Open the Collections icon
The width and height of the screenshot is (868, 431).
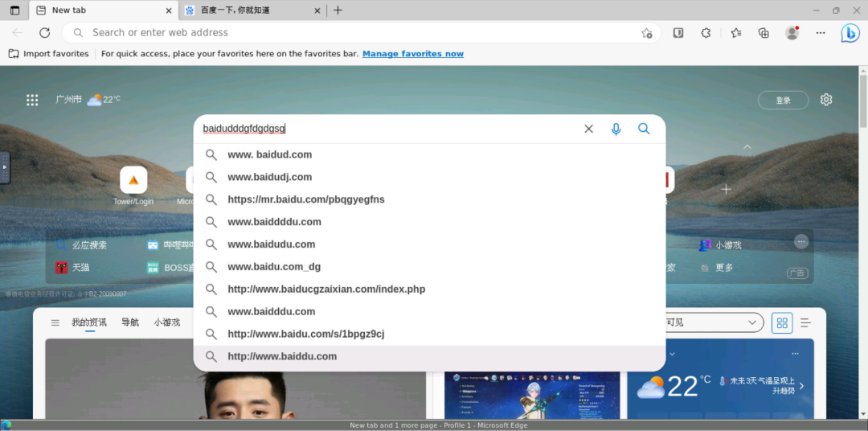[764, 33]
